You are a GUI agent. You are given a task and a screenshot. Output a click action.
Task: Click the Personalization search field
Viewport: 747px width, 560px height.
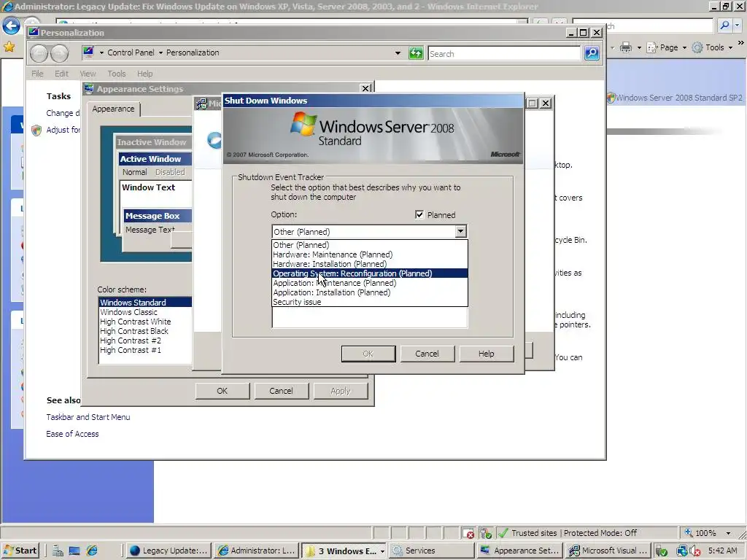(504, 53)
